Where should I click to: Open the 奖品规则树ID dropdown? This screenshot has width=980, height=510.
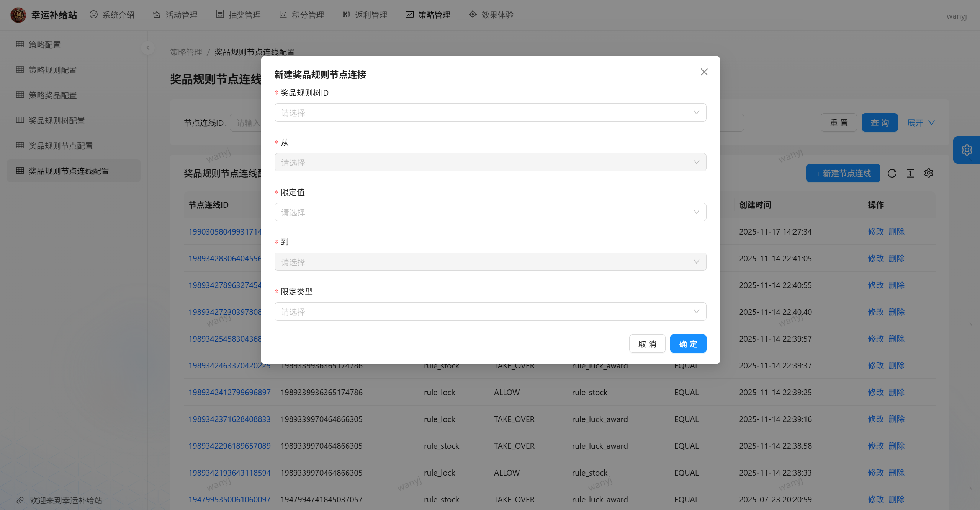490,112
